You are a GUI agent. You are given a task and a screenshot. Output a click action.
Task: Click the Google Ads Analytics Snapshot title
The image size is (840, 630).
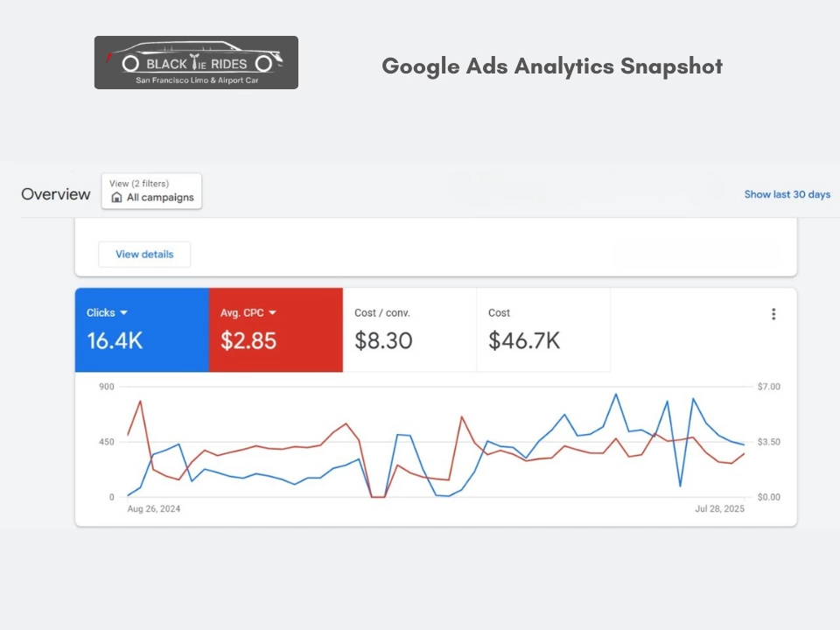(x=552, y=66)
